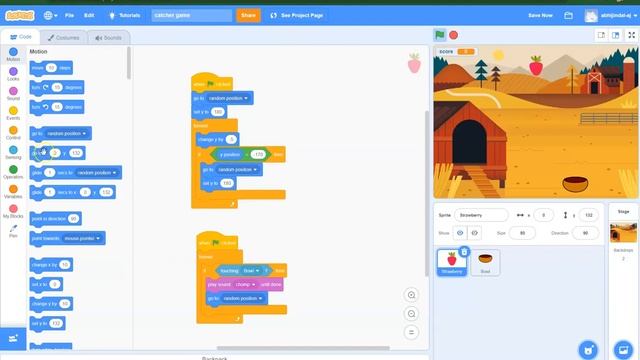
Task: Switch to small stage layout
Action: pos(601,35)
